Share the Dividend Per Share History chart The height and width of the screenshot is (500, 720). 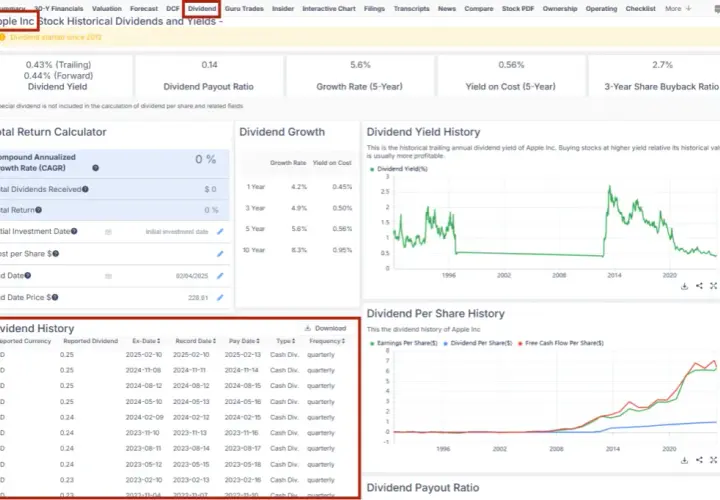point(699,460)
